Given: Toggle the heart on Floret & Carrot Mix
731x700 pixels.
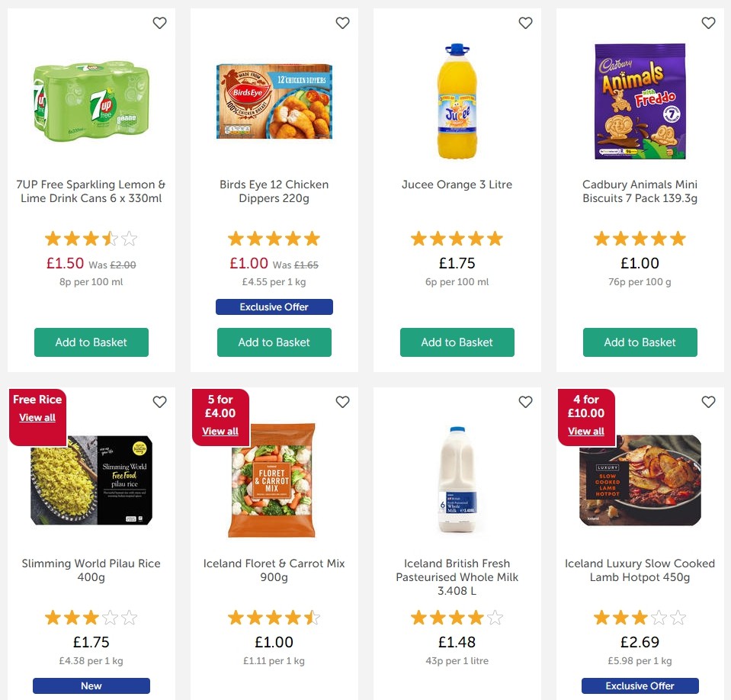Looking at the screenshot, I should point(342,402).
